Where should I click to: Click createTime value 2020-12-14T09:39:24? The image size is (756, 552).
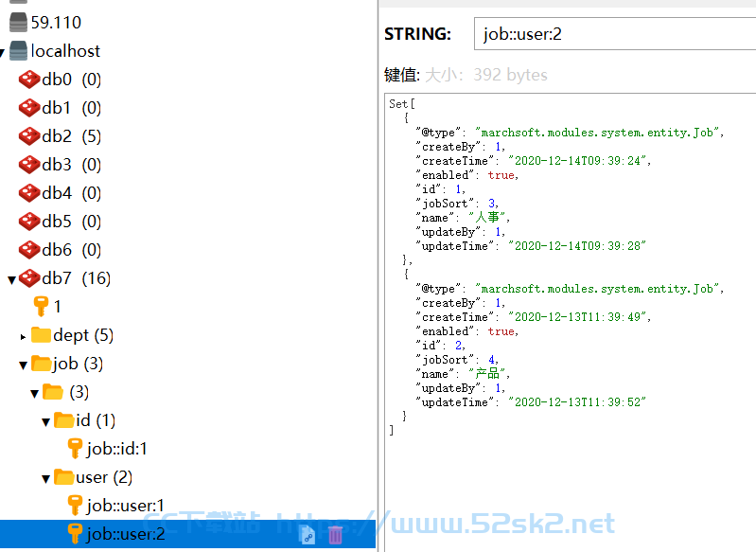[x=577, y=161]
